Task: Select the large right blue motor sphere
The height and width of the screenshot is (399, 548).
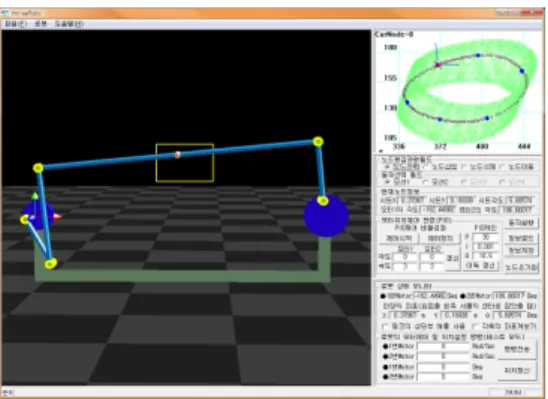Action: pos(326,217)
